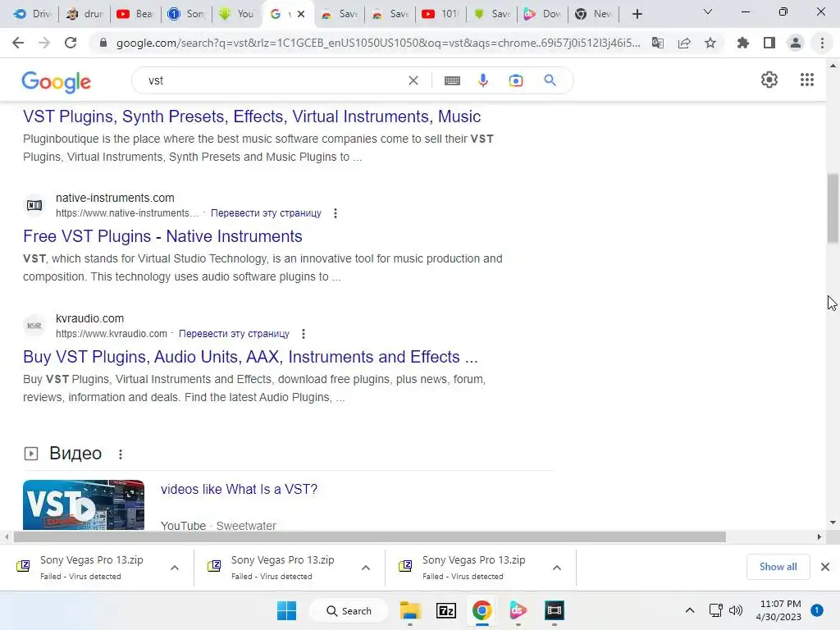Reload the current page

(71, 43)
